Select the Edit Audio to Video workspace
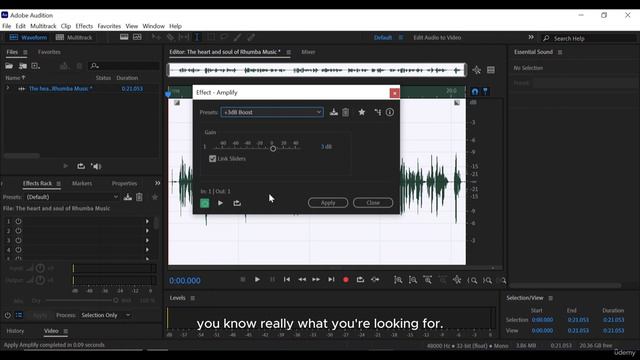This screenshot has width=640, height=360. 437,38
